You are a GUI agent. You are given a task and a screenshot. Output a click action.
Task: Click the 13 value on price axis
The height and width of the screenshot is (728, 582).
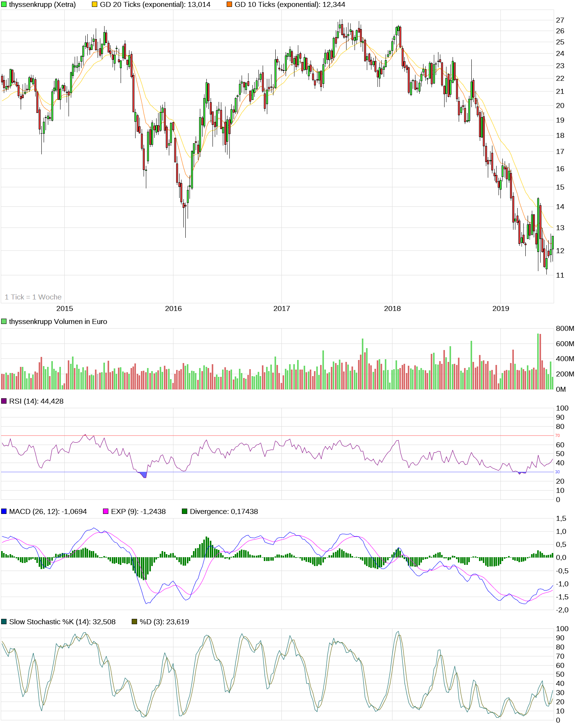[560, 228]
